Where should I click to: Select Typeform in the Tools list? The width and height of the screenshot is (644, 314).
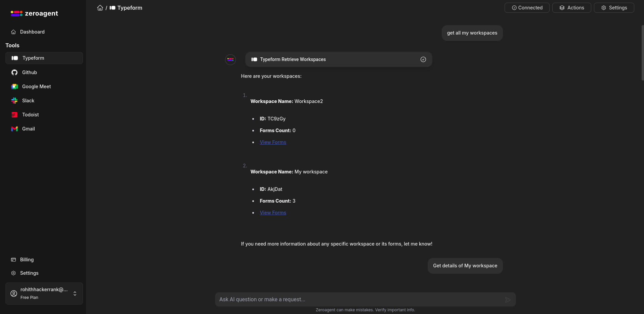coord(44,58)
